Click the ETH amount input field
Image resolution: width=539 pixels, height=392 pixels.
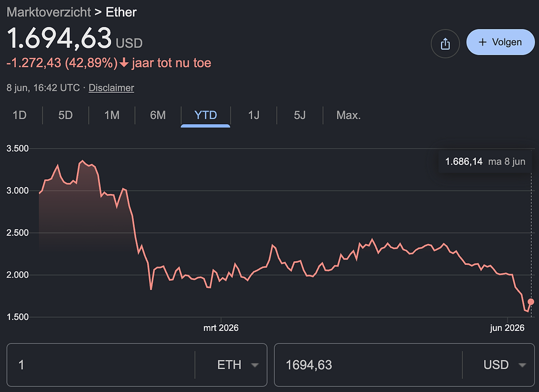coord(101,365)
